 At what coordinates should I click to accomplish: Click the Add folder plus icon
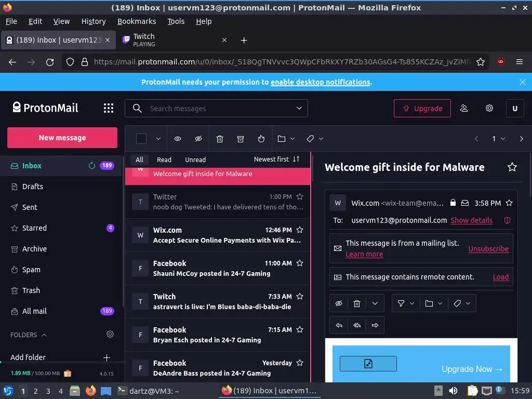(107, 357)
